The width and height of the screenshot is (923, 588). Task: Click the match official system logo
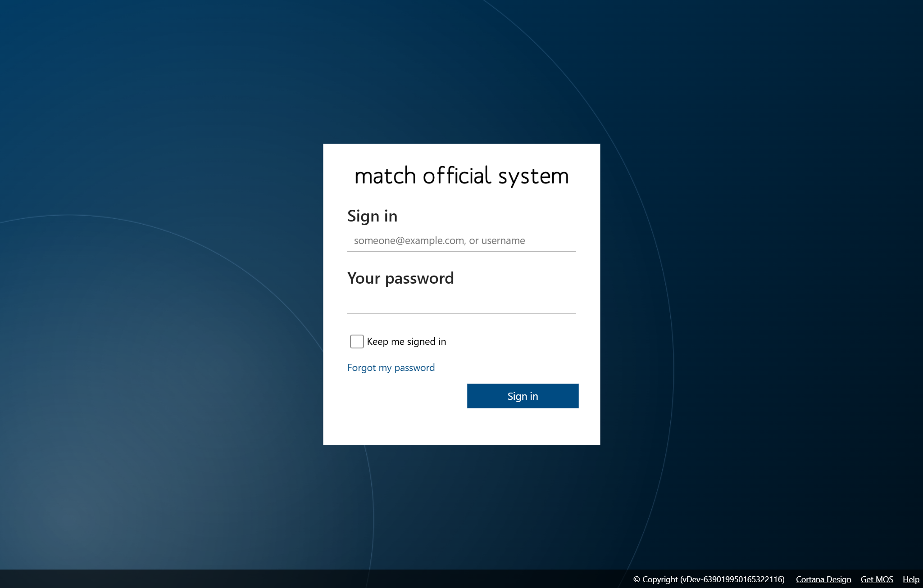coord(461,176)
